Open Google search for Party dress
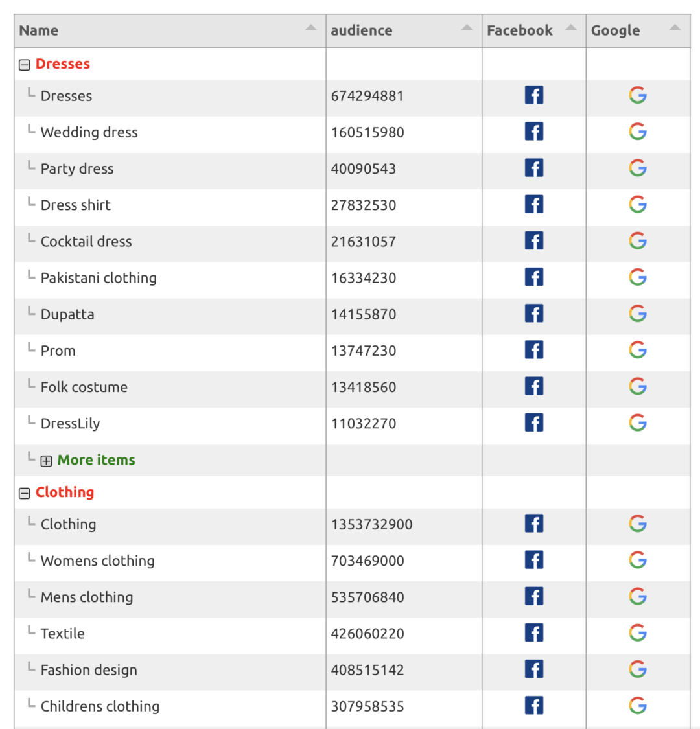This screenshot has height=729, width=700. pos(637,167)
